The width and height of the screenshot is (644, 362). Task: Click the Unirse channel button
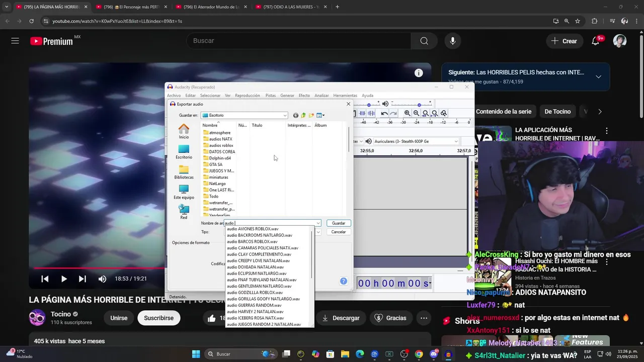119,318
